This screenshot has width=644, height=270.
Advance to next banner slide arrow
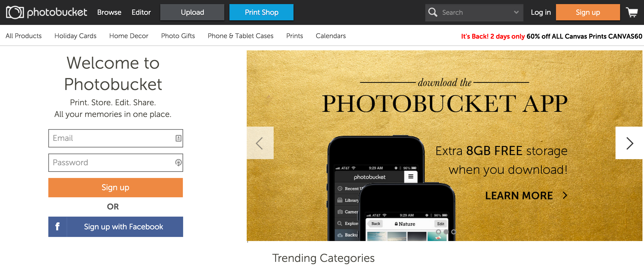coord(629,143)
